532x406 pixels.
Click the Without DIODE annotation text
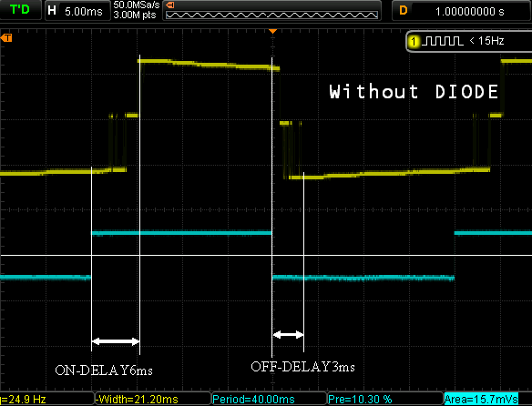[414, 92]
